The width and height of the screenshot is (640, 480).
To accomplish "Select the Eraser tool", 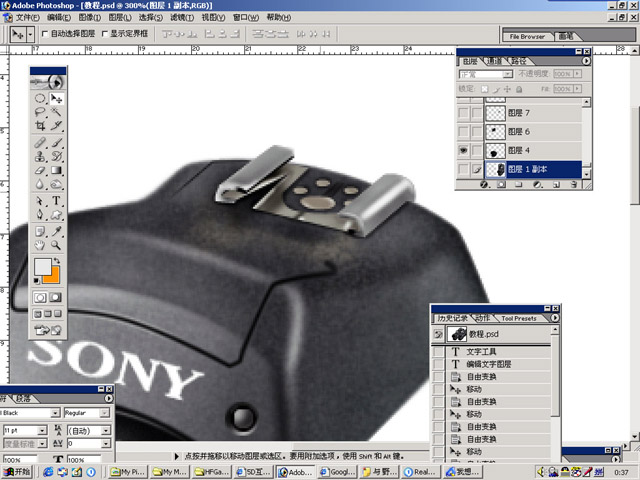I will click(x=40, y=170).
